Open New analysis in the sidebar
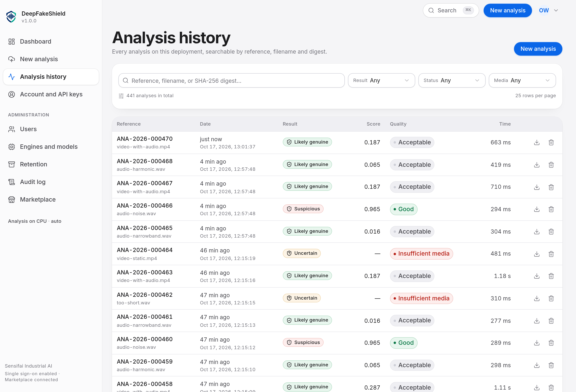 tap(51, 59)
